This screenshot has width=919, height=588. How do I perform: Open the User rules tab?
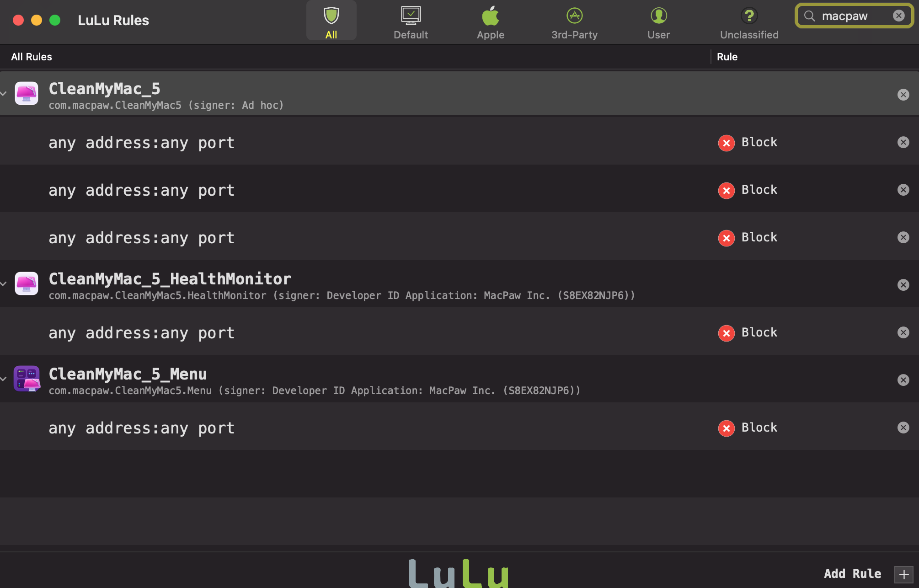658,22
